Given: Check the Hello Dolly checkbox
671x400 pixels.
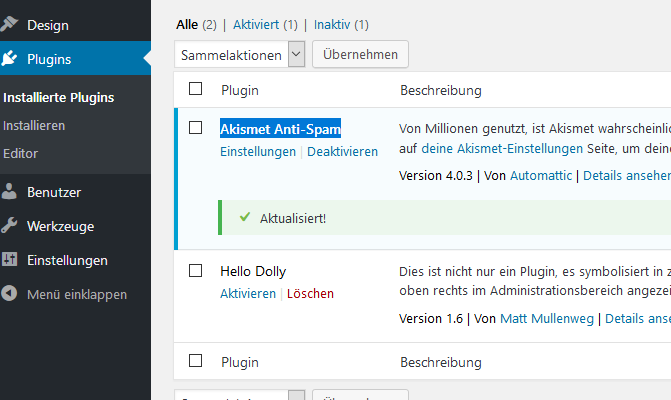Looking at the screenshot, I should point(196,270).
